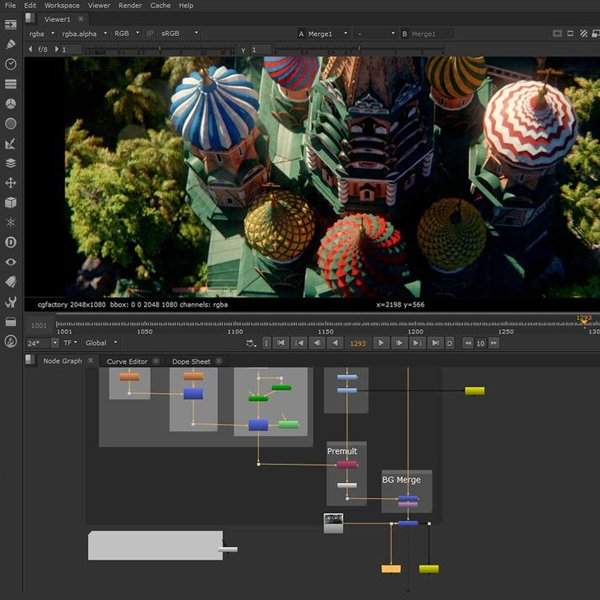Viewport: 600px width, 600px height.
Task: Open the Draw nodes paintbrush menu
Action: tap(11, 44)
